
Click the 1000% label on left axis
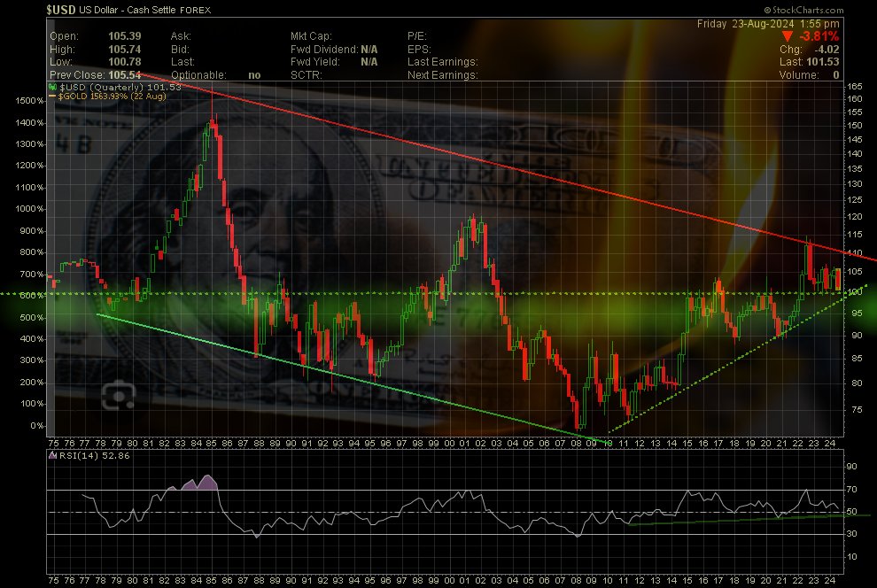29,209
